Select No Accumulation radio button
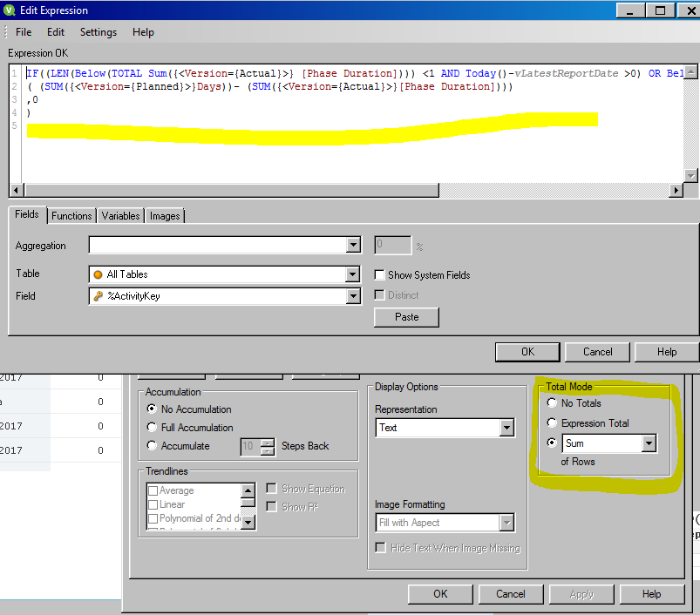 [152, 409]
